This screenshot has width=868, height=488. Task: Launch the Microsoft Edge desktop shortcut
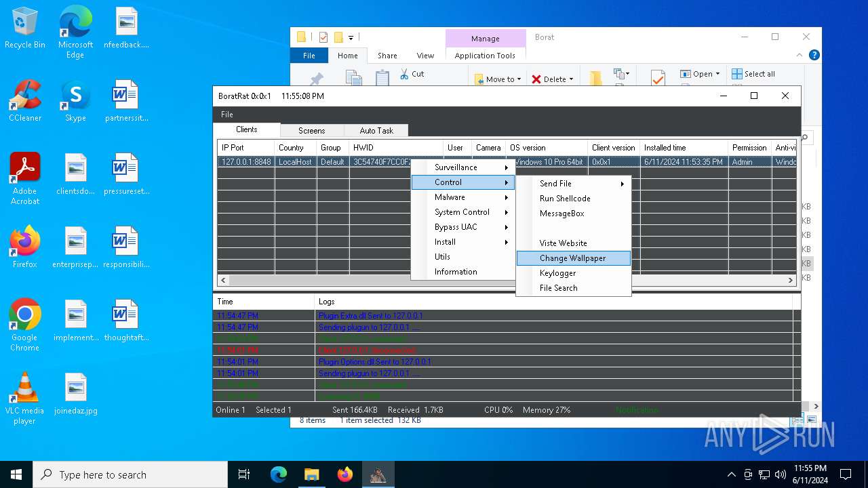click(75, 33)
